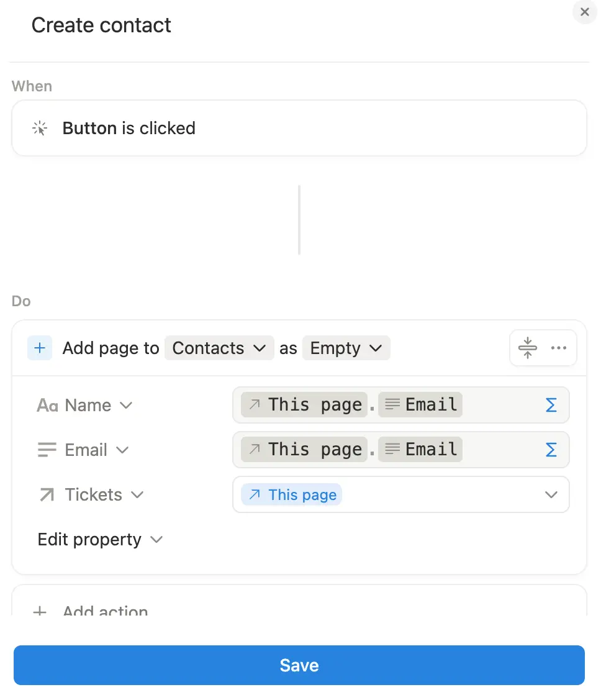Open the formula editor for the Email value
This screenshot has height=700, width=601.
[x=551, y=449]
